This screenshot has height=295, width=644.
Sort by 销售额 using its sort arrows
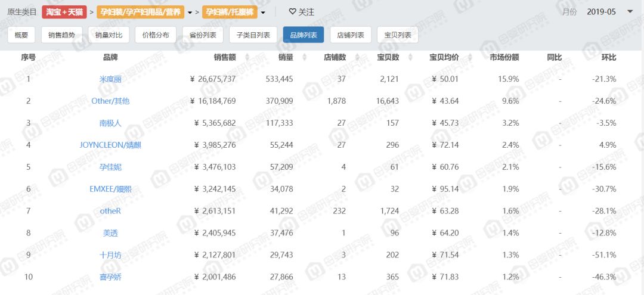[x=247, y=57]
